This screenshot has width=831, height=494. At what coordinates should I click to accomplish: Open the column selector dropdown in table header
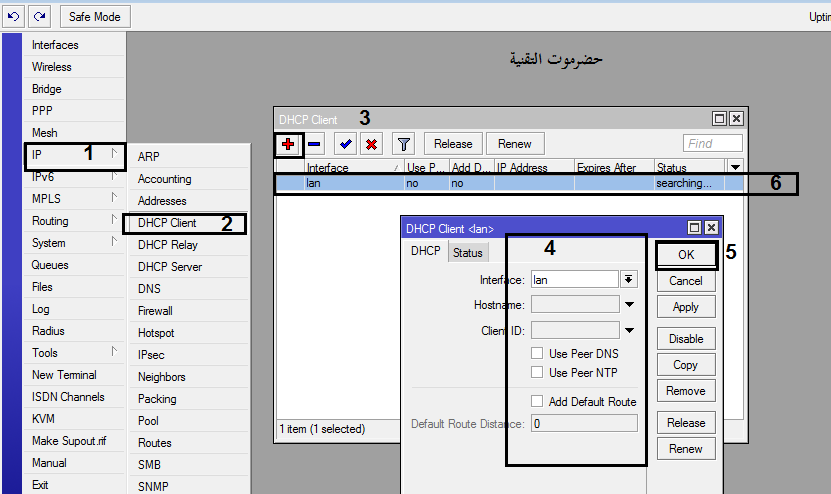pos(735,167)
